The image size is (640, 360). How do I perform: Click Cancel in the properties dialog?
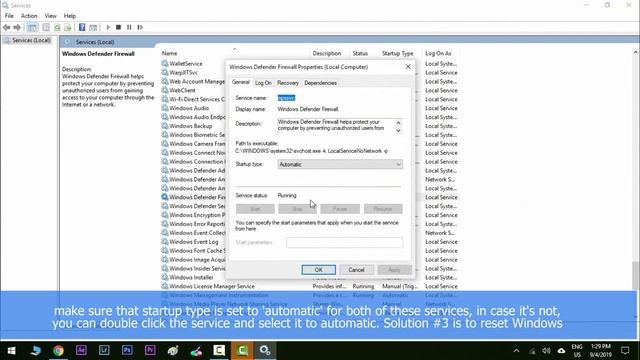pyautogui.click(x=356, y=270)
